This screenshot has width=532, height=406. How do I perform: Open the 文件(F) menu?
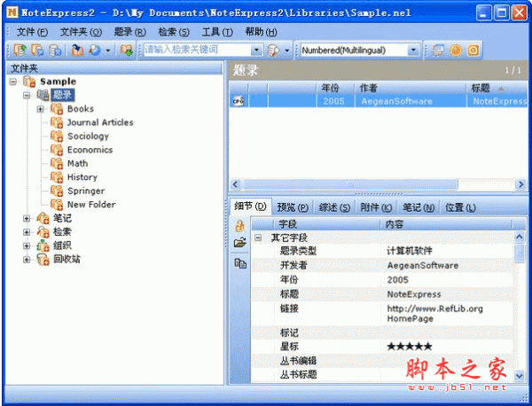coord(32,32)
